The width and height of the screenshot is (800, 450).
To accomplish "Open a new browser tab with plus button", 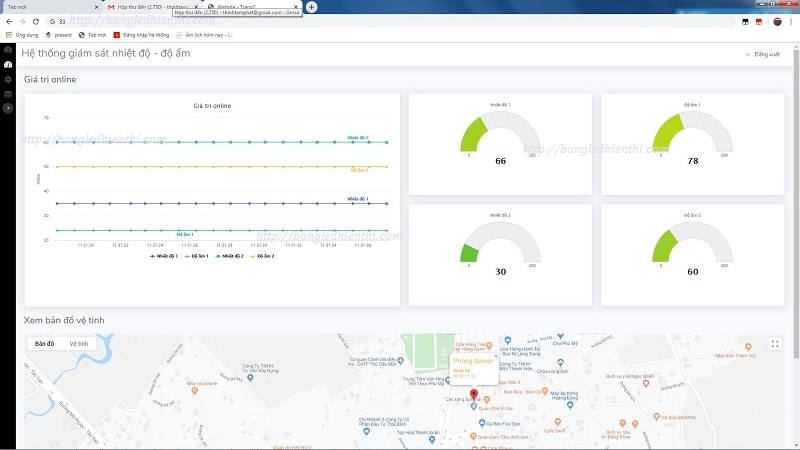I will click(x=312, y=7).
